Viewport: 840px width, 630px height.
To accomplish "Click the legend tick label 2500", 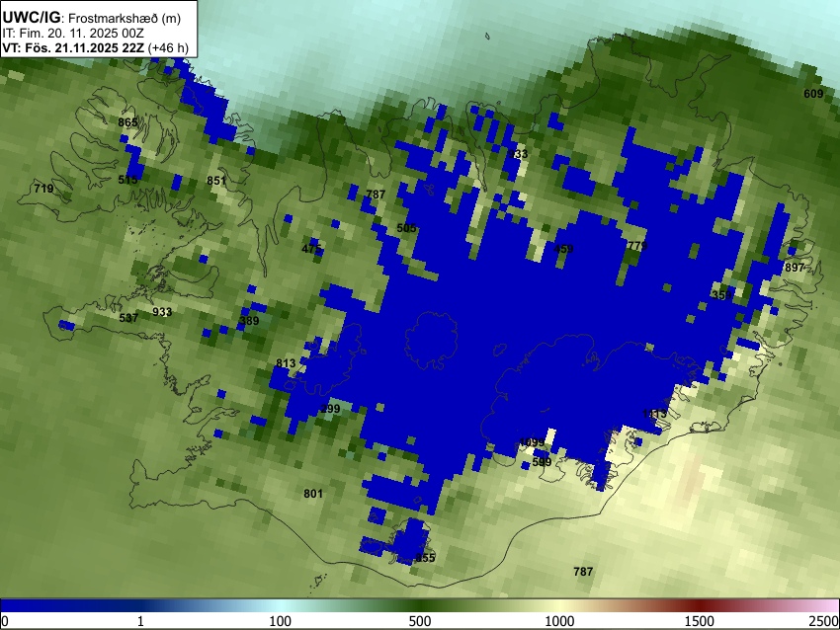I will [824, 621].
